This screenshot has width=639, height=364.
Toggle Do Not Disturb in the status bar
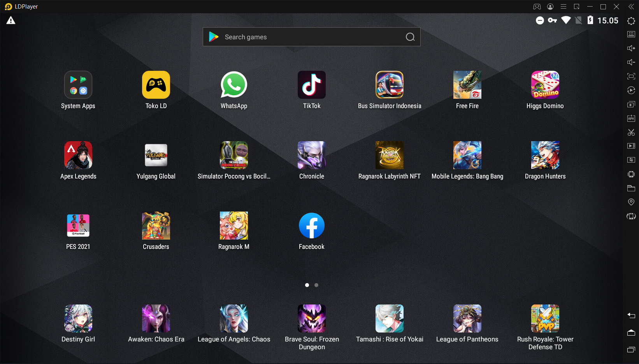coord(540,20)
